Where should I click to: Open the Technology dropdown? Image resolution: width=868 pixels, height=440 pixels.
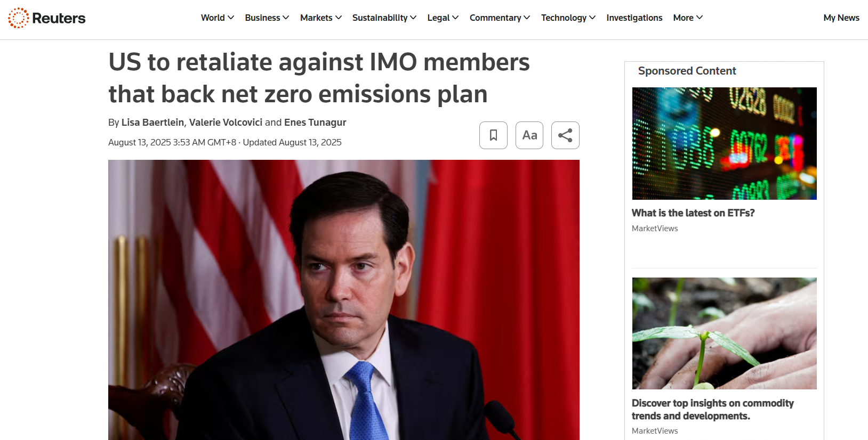pyautogui.click(x=568, y=18)
